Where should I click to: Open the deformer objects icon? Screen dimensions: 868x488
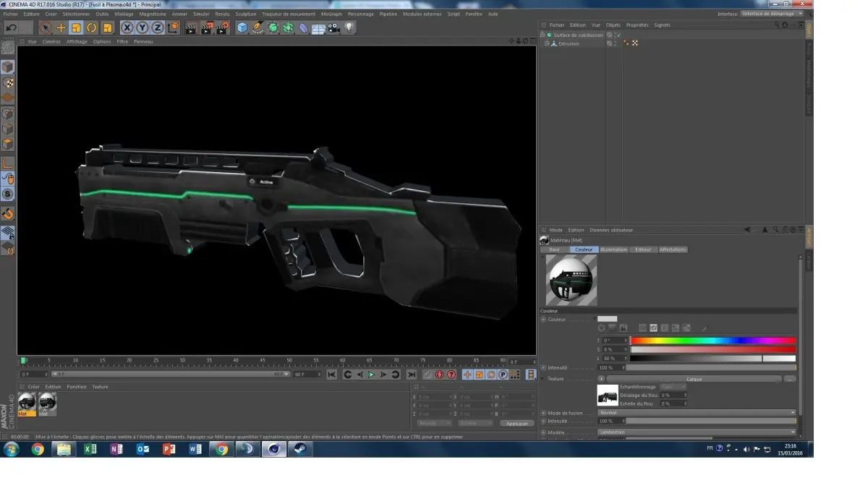[303, 27]
